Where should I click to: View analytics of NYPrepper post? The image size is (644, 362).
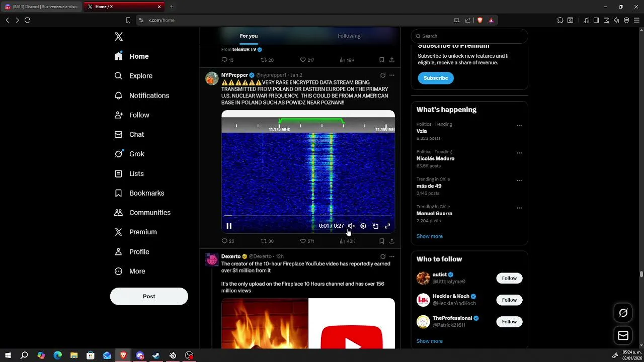tap(347, 241)
